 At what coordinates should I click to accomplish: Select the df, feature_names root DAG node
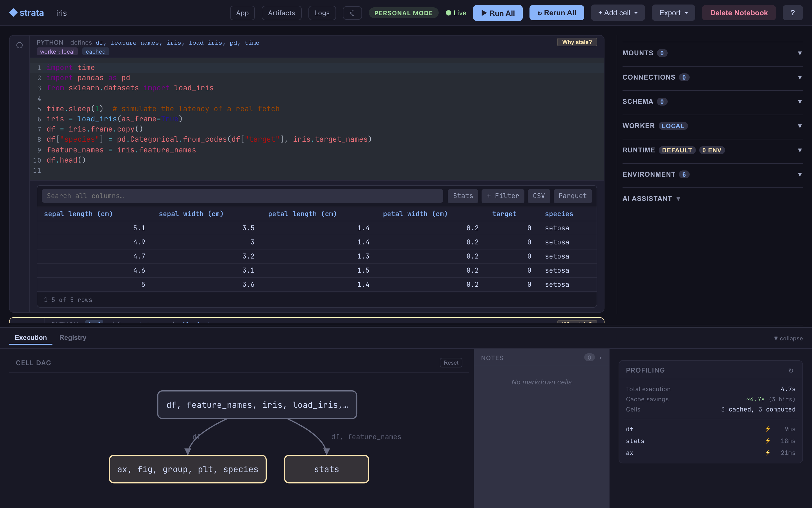tap(257, 404)
